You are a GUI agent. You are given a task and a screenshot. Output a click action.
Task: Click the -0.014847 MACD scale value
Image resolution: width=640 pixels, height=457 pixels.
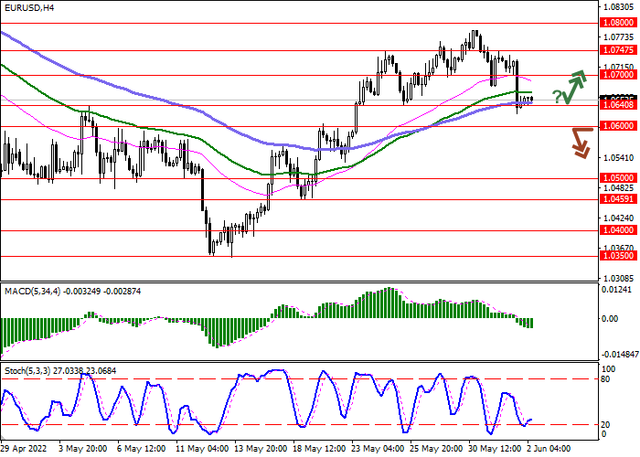coord(619,354)
